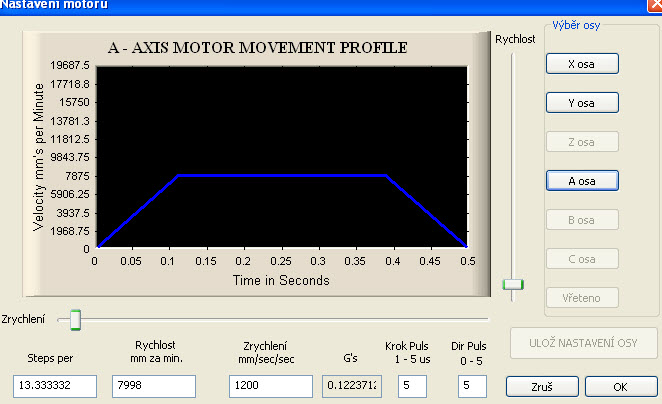This screenshot has height=404, width=662.
Task: Focus the Steps per input field
Action: coord(55,386)
